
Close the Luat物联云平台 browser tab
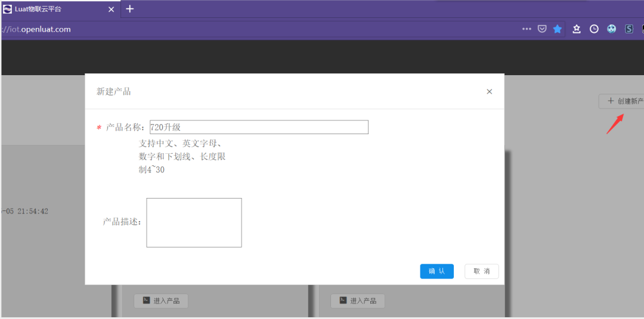111,9
